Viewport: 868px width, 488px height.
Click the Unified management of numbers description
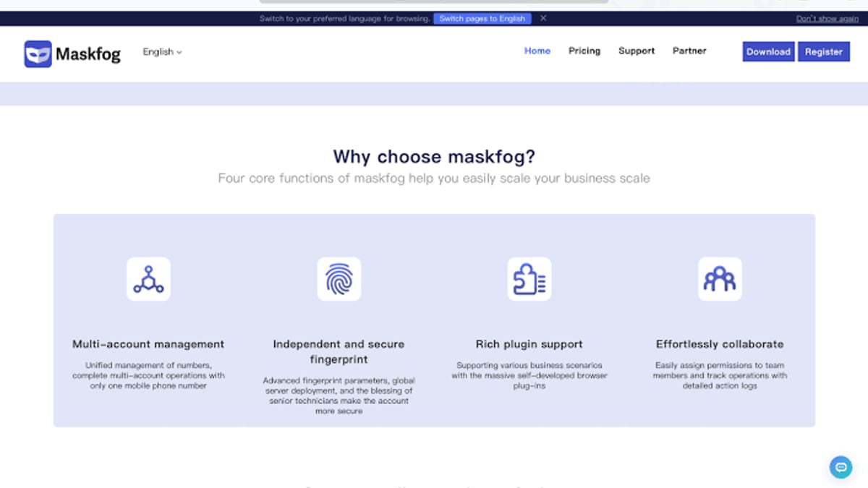148,376
